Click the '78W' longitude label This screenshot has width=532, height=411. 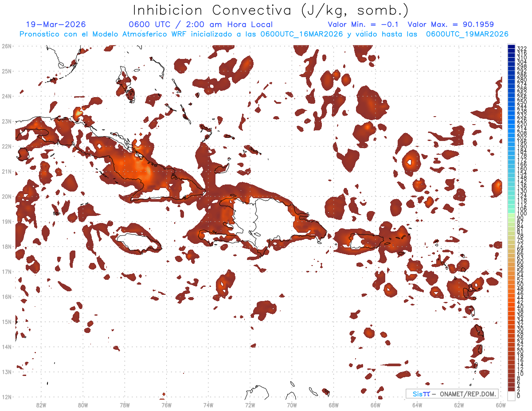(125, 404)
